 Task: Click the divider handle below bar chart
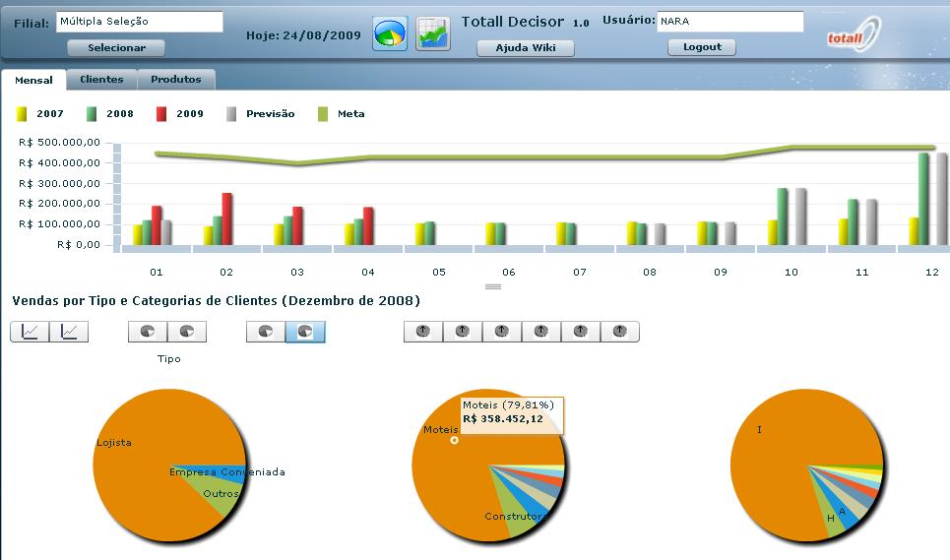click(493, 286)
